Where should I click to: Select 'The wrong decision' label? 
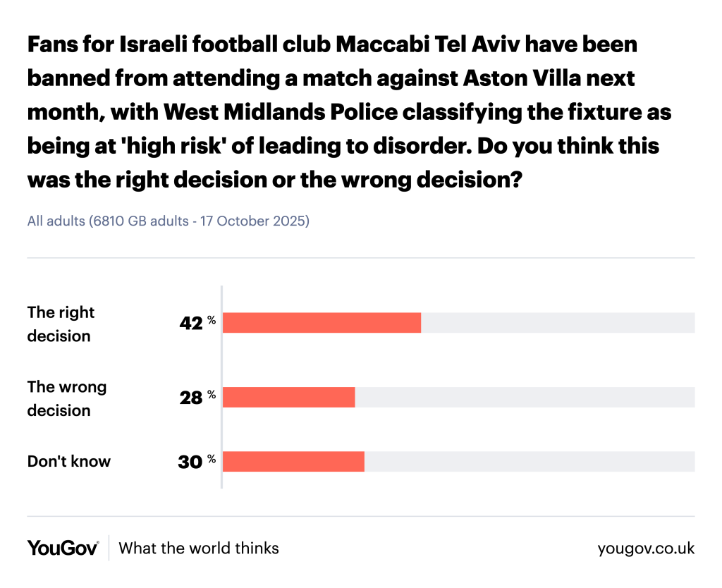(67, 398)
